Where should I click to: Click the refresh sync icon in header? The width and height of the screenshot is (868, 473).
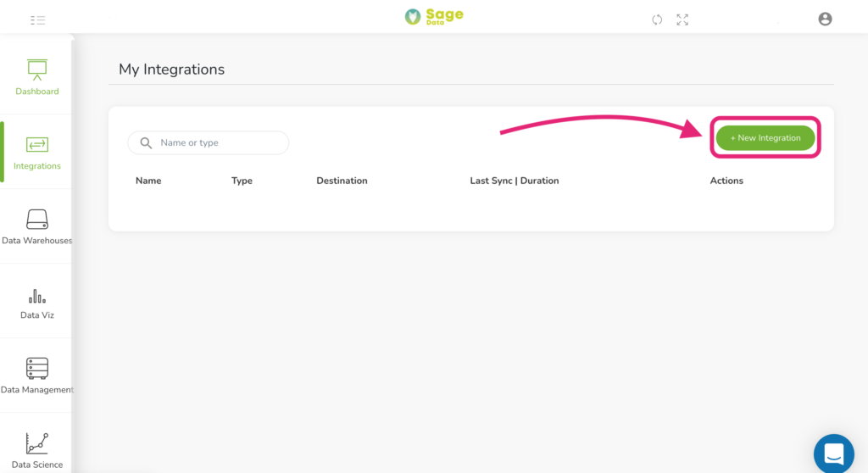pos(657,20)
